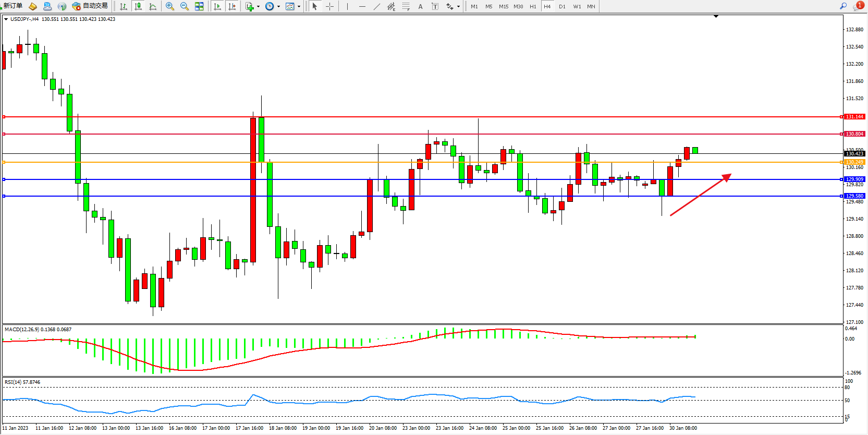Click the Tile Windows icon
Screen dimensions: 868x435
click(199, 6)
